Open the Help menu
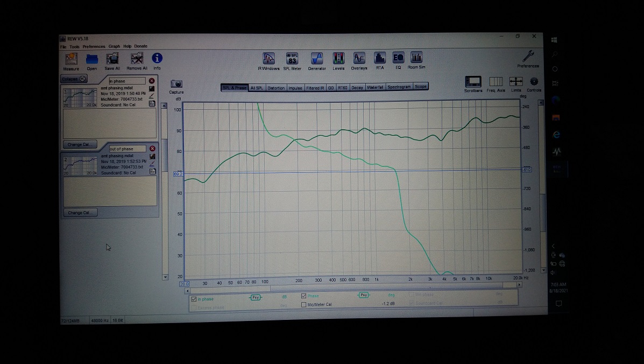The width and height of the screenshot is (644, 364). [x=128, y=46]
